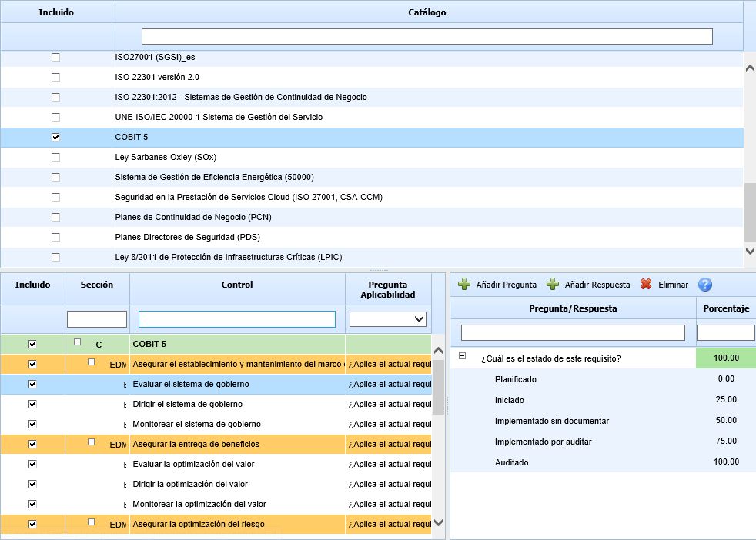This screenshot has height=540, width=756.
Task: Click the green plus Añadir Respuesta icon
Action: (553, 285)
